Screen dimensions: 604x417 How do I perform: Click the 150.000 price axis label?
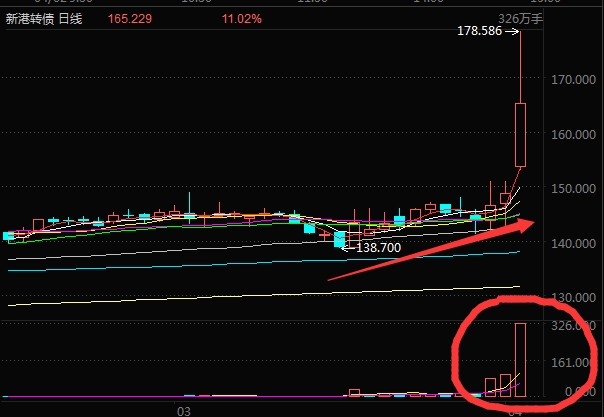click(574, 189)
